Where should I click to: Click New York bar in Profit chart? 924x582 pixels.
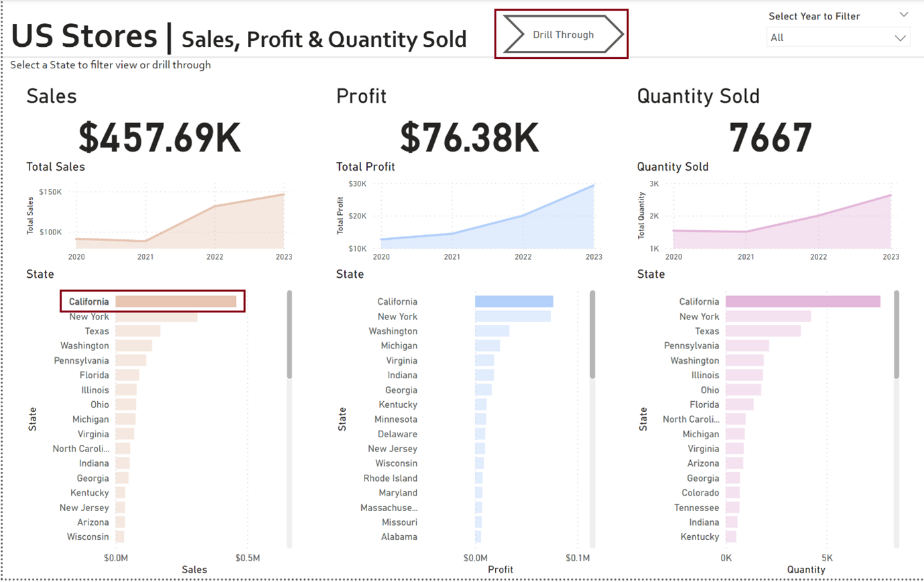tap(513, 317)
